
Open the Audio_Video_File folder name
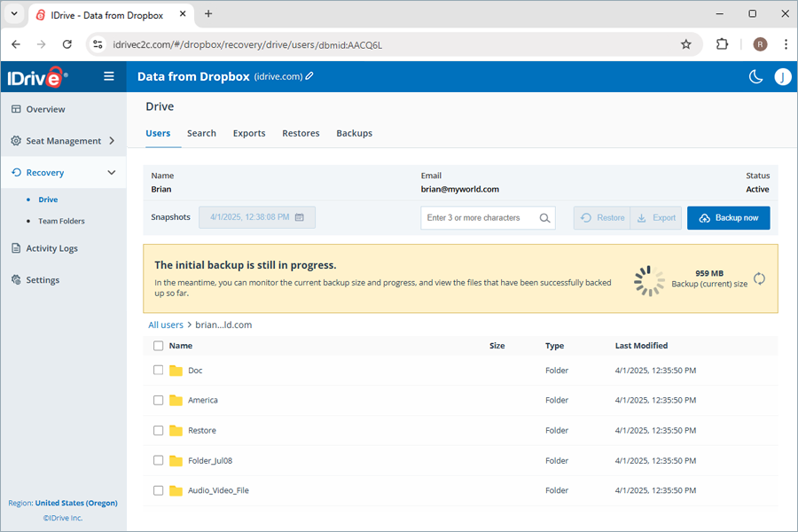tap(218, 490)
